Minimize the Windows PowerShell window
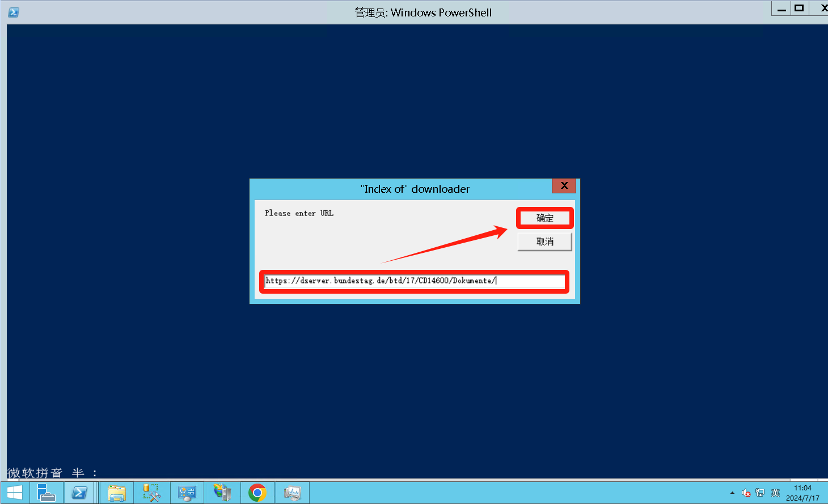This screenshot has width=828, height=504. click(x=781, y=9)
